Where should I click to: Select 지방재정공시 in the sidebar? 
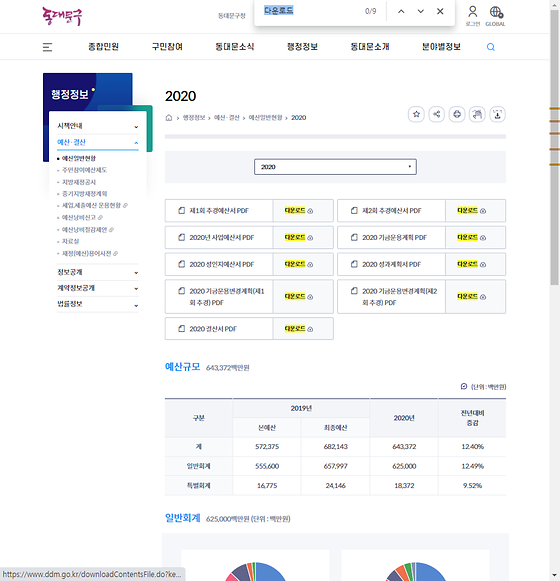[79, 182]
